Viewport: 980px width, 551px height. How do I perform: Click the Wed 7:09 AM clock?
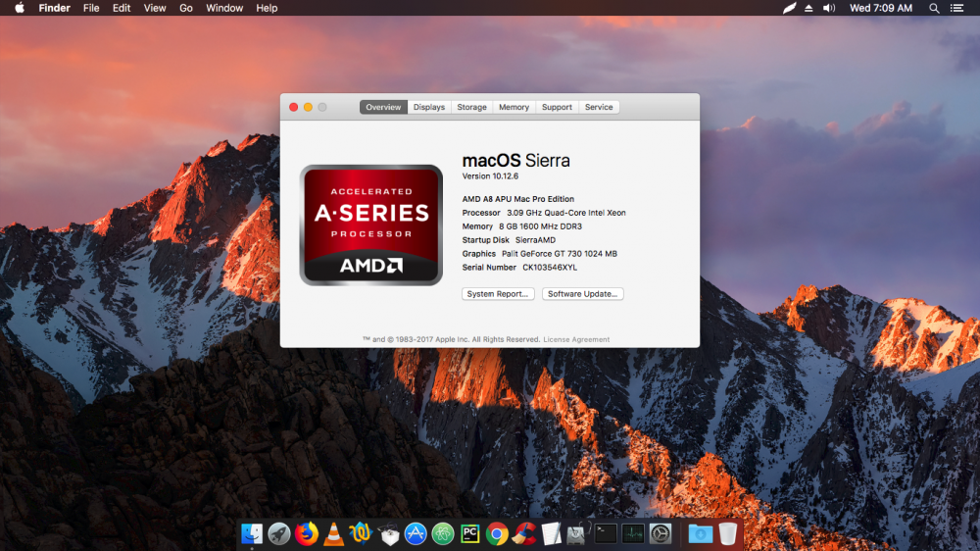[x=881, y=8]
